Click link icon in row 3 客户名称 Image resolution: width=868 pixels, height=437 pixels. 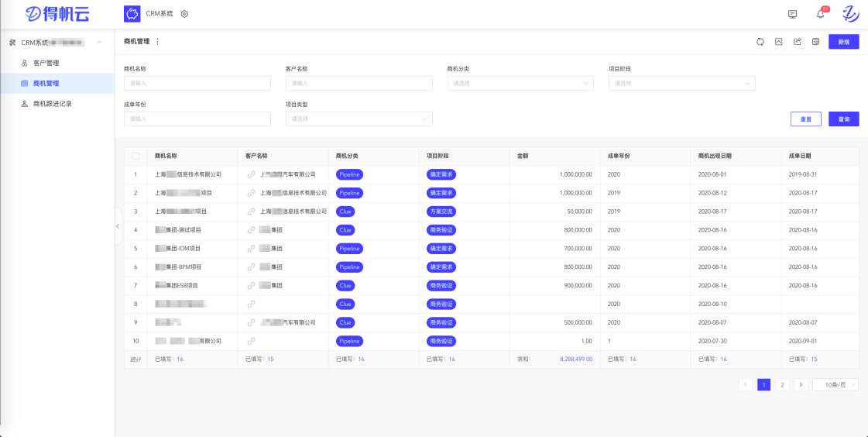click(x=252, y=212)
